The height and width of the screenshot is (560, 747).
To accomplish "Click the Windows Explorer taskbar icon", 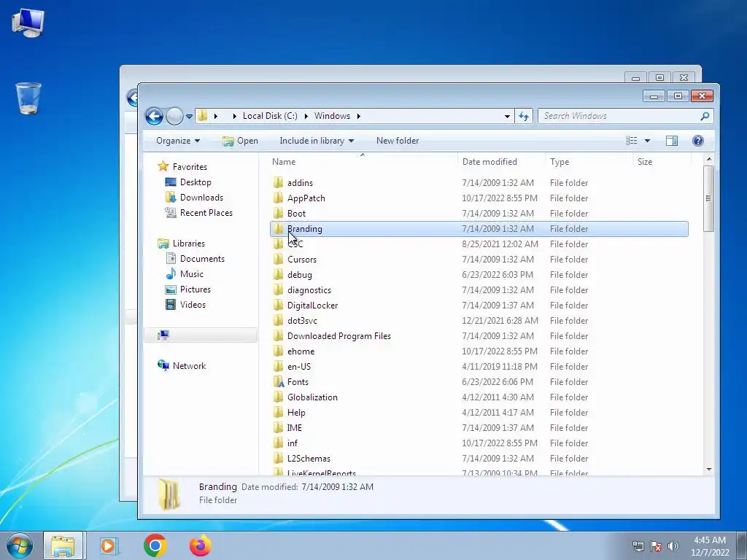I will pos(63,545).
